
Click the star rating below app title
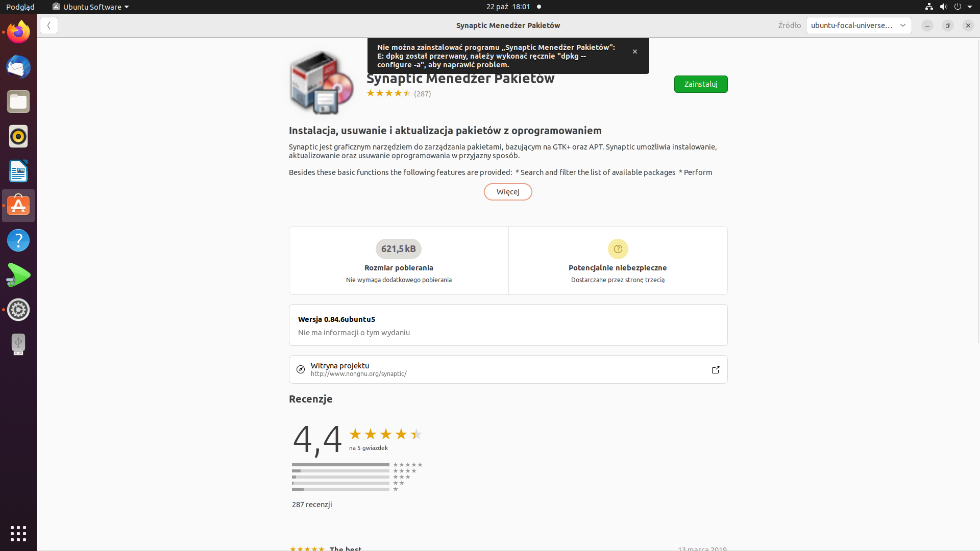pyautogui.click(x=388, y=93)
